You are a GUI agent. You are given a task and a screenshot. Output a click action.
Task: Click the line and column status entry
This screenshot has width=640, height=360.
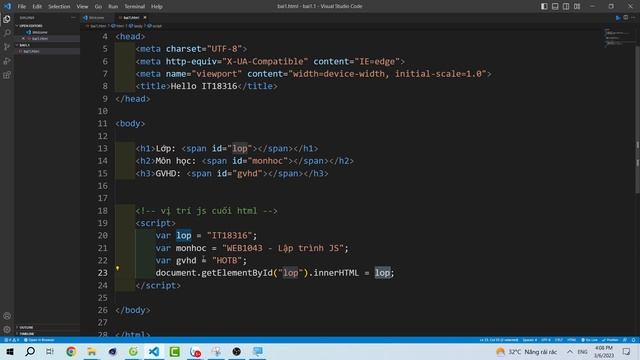499,340
